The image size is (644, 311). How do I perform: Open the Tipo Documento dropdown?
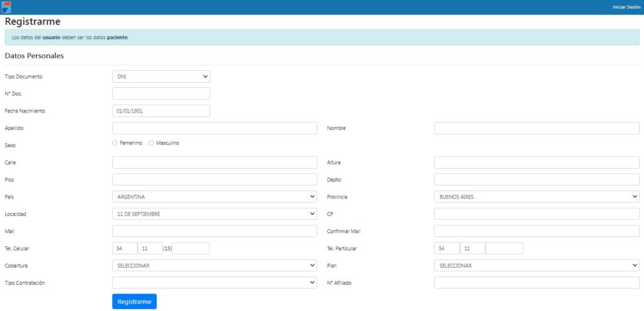161,77
